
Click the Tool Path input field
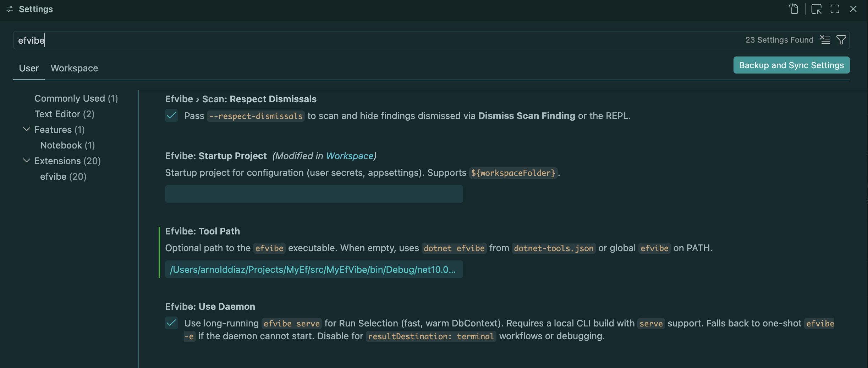314,269
